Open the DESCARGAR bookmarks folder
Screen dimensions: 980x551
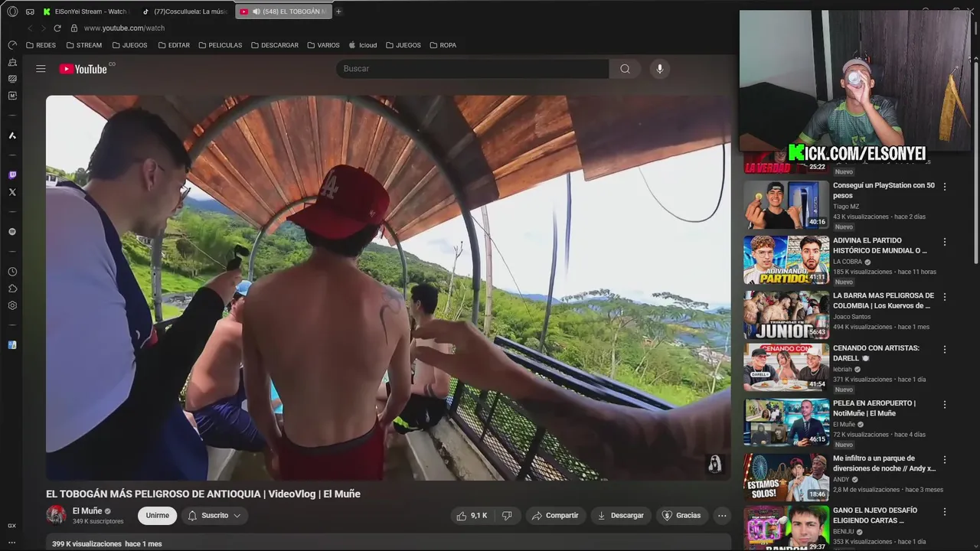pos(274,45)
